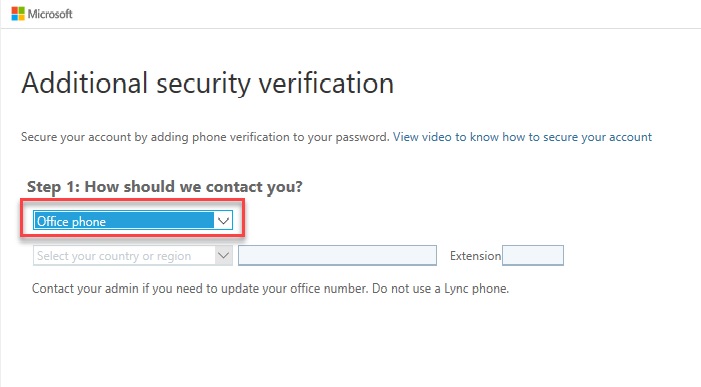The width and height of the screenshot is (701, 387).
Task: Click the empty header area right of Microsoft
Action: [384, 14]
